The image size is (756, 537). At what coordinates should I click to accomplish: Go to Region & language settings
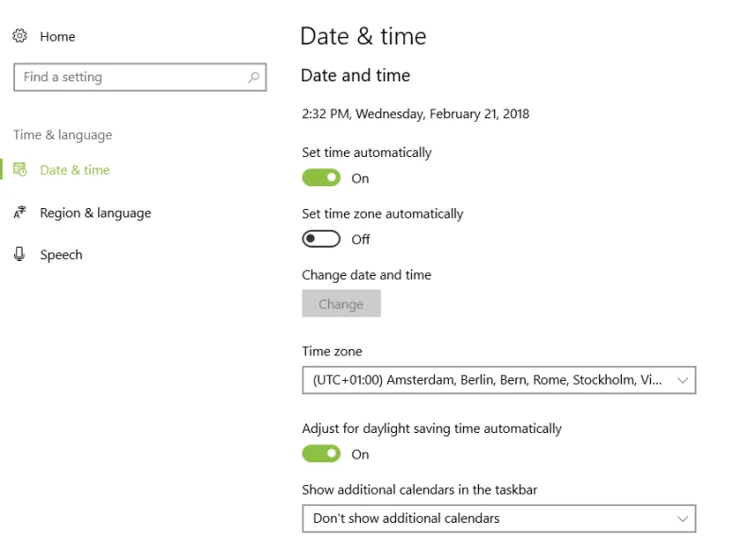pyautogui.click(x=95, y=213)
